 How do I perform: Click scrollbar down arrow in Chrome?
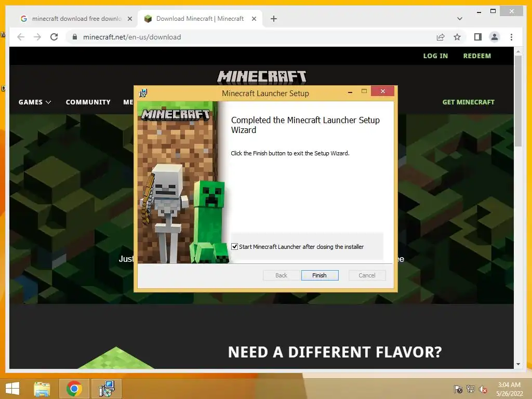518,364
